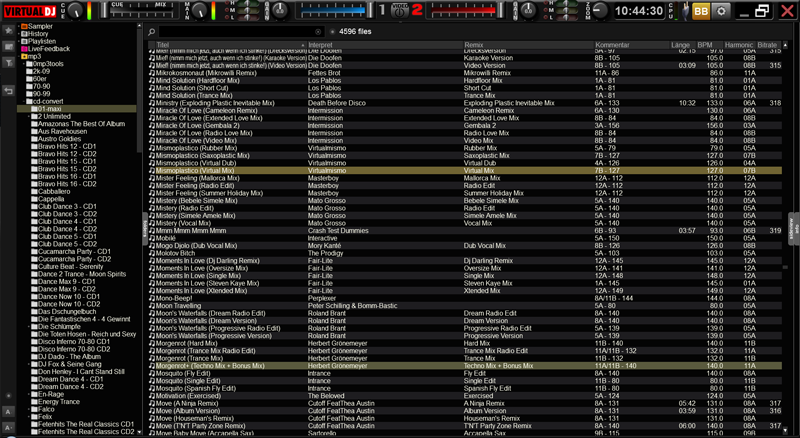The width and height of the screenshot is (800, 438).
Task: Click the A button in sidebar
Action: point(9,411)
